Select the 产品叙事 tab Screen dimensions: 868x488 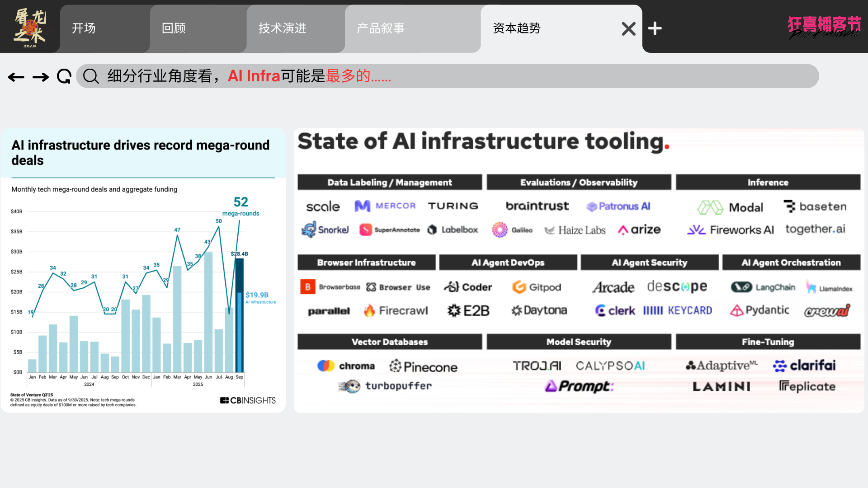381,28
